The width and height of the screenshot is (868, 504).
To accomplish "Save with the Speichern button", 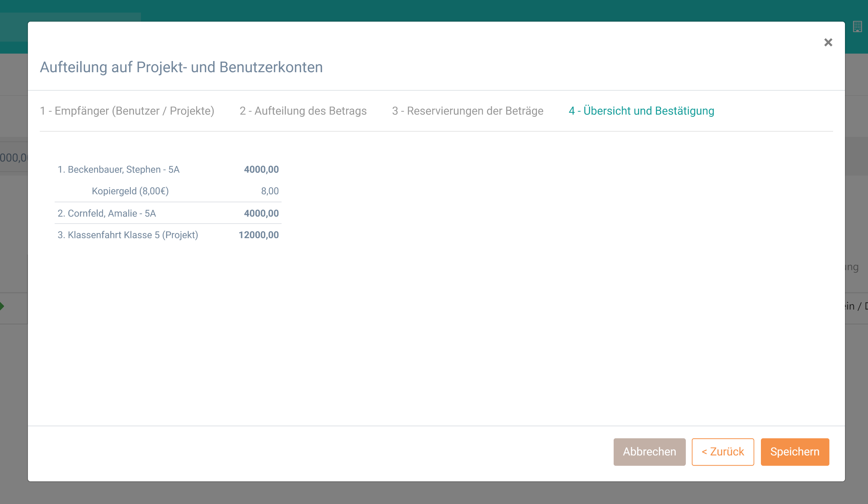I will coord(795,452).
